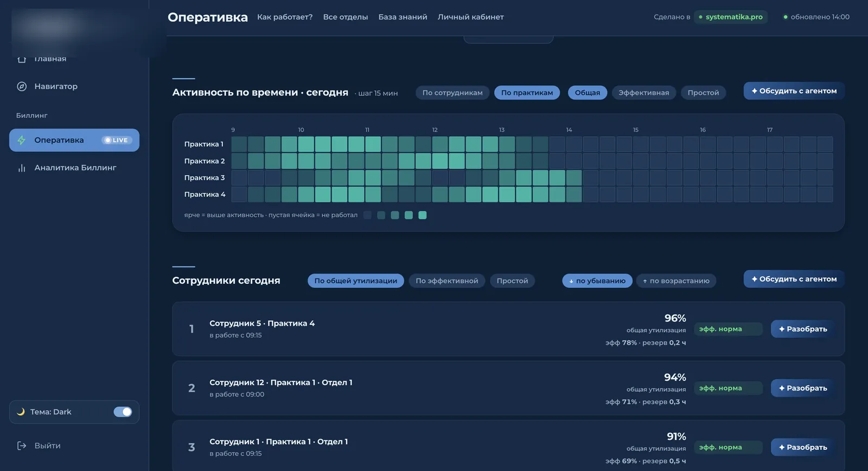This screenshot has height=471, width=868.
Task: Click the 91% utilization value
Action: pyautogui.click(x=676, y=437)
